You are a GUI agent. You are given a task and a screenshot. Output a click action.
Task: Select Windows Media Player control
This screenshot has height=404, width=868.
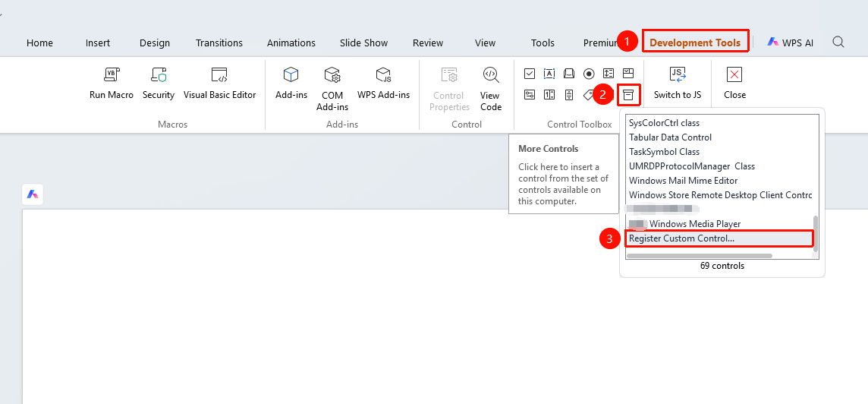(719, 224)
